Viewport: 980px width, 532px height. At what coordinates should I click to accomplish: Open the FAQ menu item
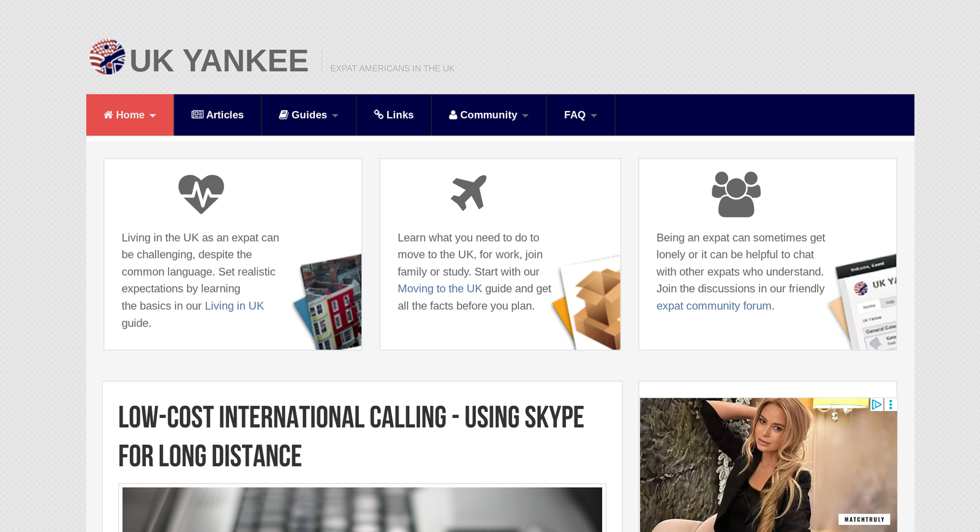[581, 115]
